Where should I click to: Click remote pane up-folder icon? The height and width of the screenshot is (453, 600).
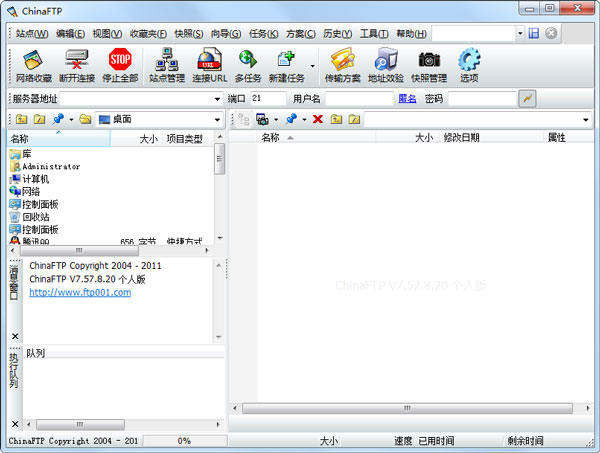click(336, 119)
